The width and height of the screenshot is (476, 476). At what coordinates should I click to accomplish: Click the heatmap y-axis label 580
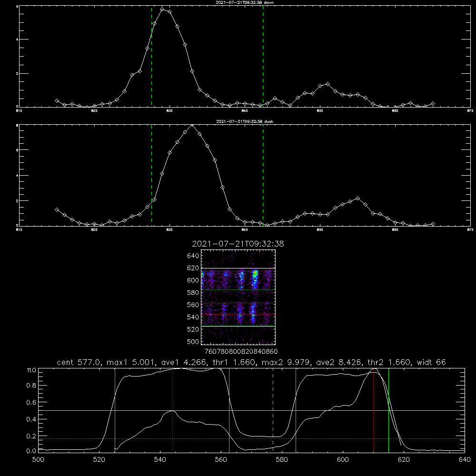click(193, 293)
